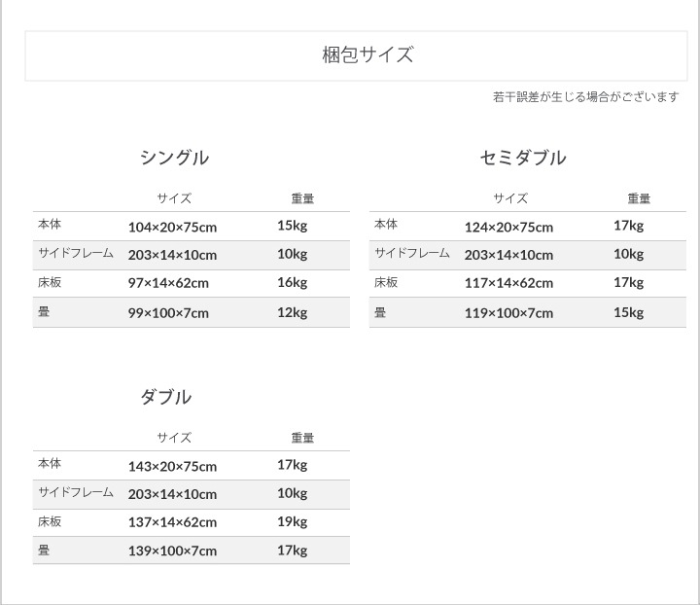This screenshot has width=700, height=605.
Task: Click the 重量 column header in ダブル table
Action: (x=302, y=438)
